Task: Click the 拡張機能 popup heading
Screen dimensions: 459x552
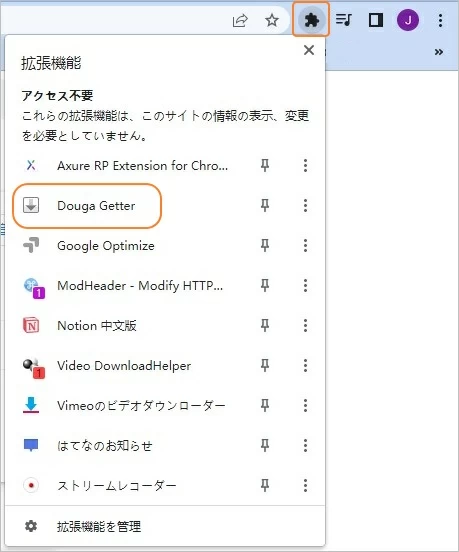Action: point(51,63)
